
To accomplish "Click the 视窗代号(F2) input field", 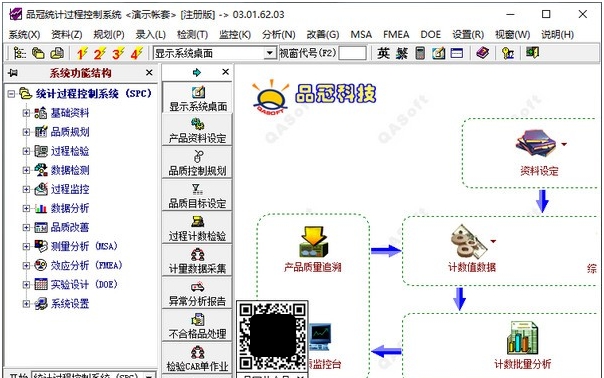I will pos(352,53).
